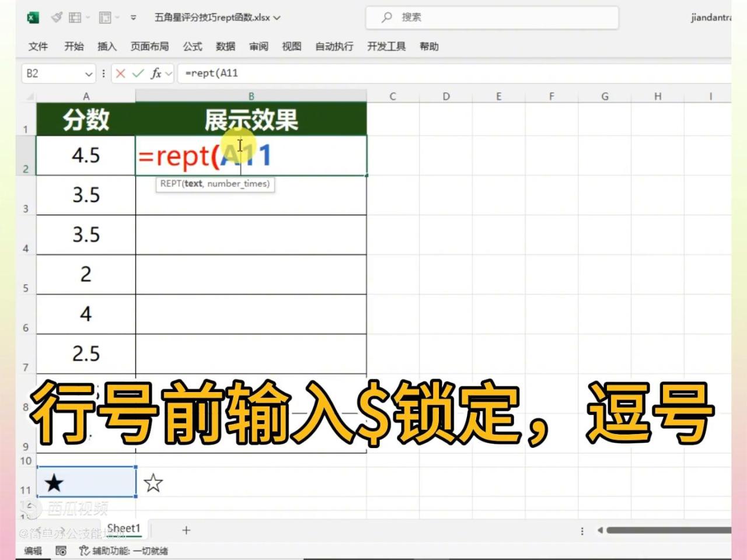Click the macro recording icon in status bar
Screen dimensions: 747x560
click(61, 551)
